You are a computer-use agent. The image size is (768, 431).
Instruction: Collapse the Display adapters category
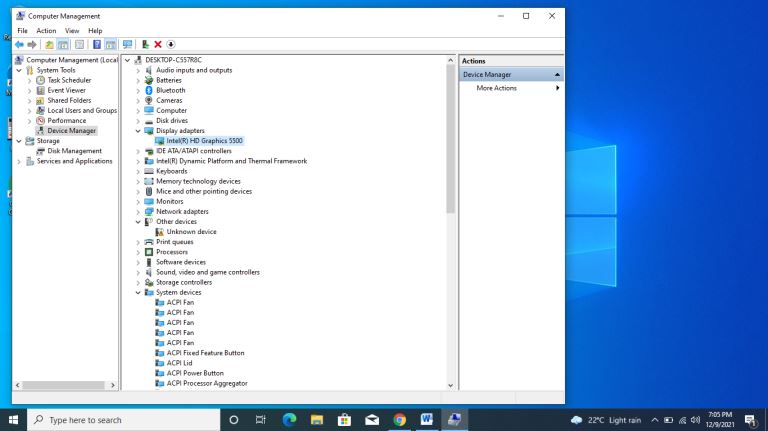[138, 131]
